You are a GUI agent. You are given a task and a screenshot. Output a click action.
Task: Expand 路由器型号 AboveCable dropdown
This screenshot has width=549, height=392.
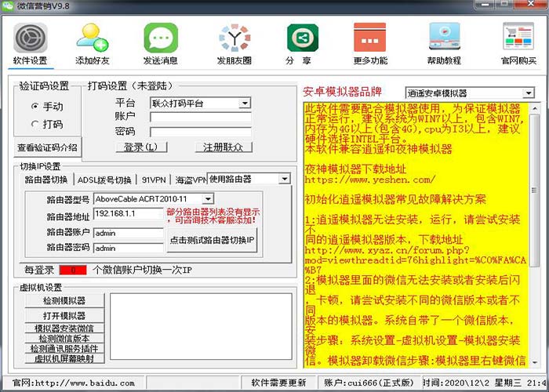click(x=208, y=199)
